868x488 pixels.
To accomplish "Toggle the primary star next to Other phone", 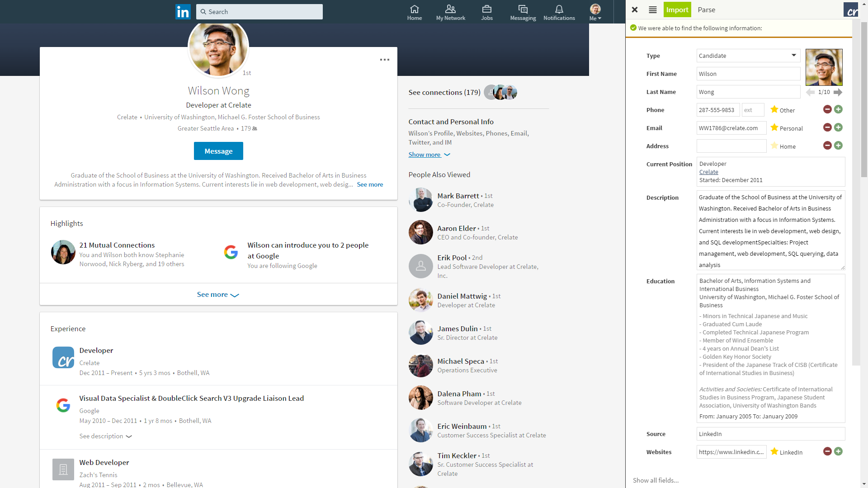I will (x=774, y=110).
